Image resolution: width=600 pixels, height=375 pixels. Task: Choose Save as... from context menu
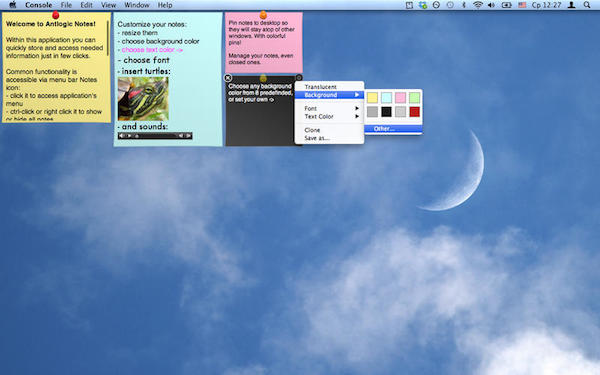tap(329, 138)
